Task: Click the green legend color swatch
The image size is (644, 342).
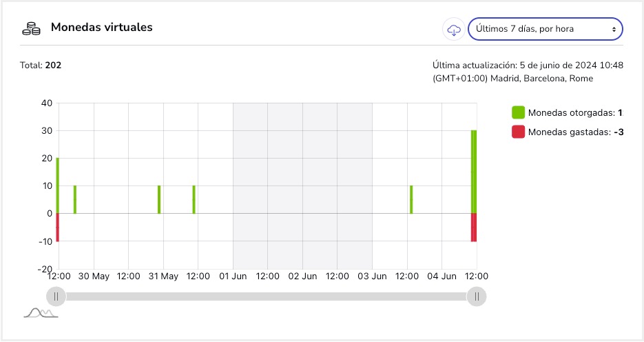Action: click(518, 113)
